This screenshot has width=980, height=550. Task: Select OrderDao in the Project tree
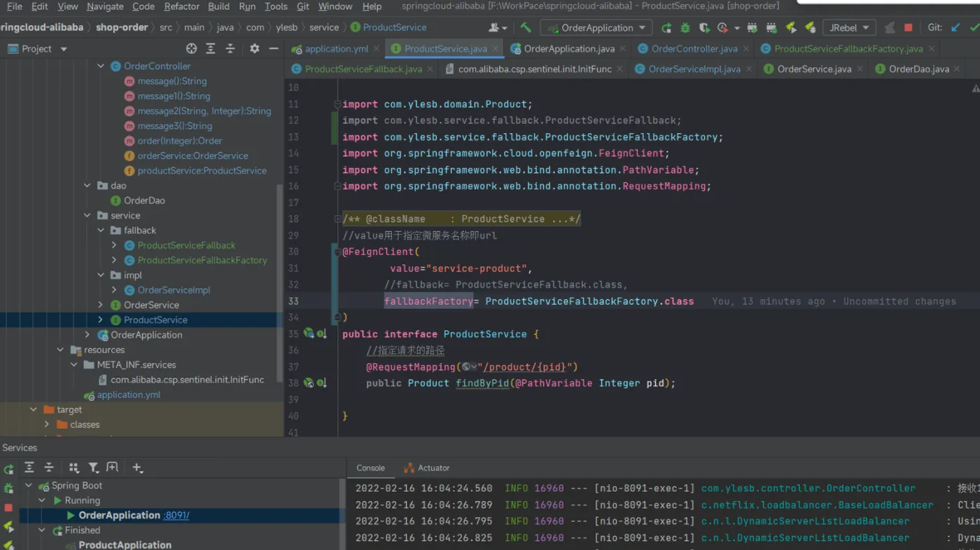144,200
